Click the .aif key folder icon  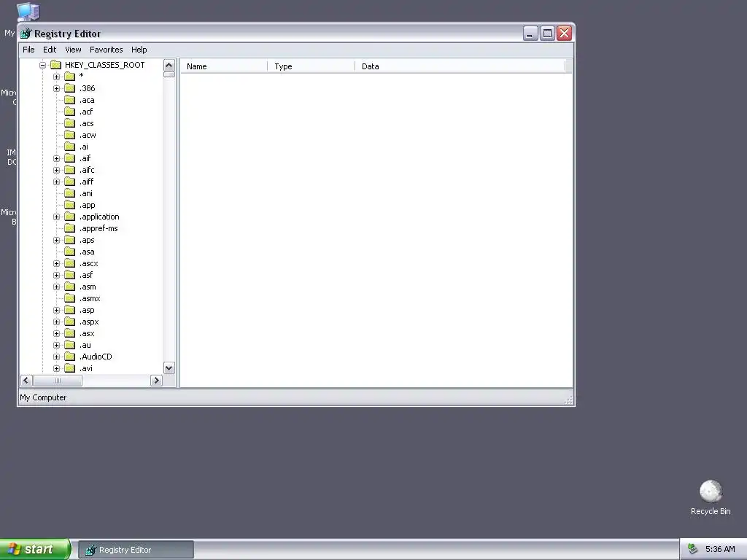coord(69,158)
